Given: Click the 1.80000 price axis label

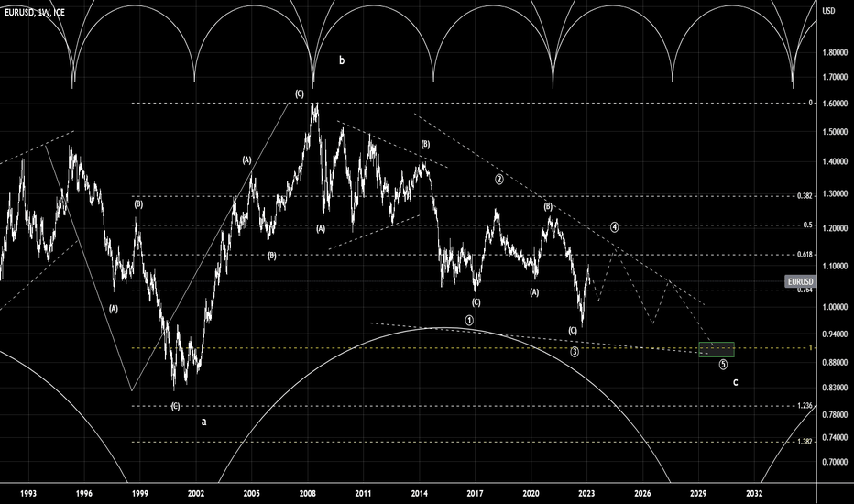Looking at the screenshot, I should pos(835,53).
